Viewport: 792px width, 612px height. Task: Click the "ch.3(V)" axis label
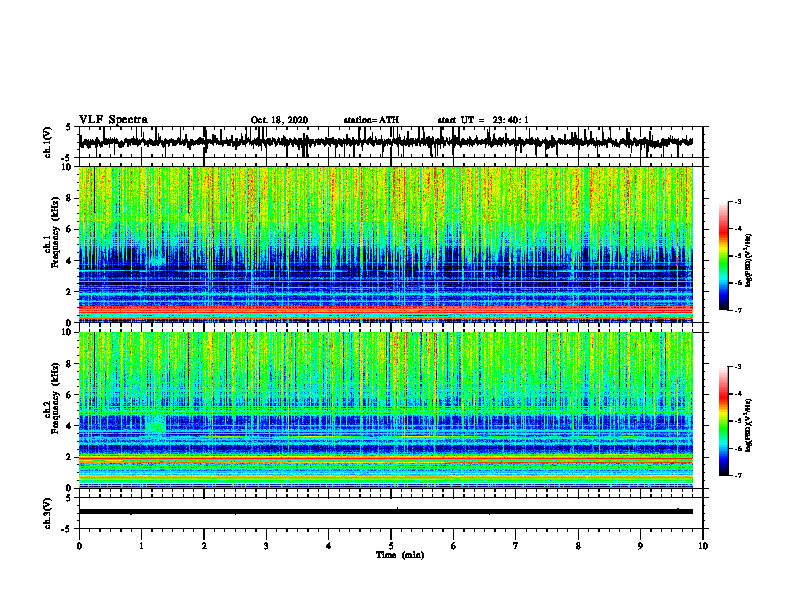click(48, 513)
